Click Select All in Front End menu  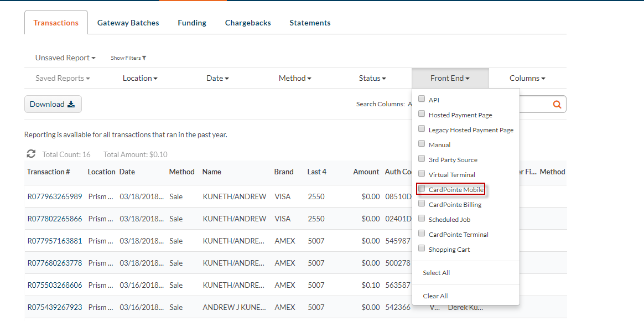[436, 273]
